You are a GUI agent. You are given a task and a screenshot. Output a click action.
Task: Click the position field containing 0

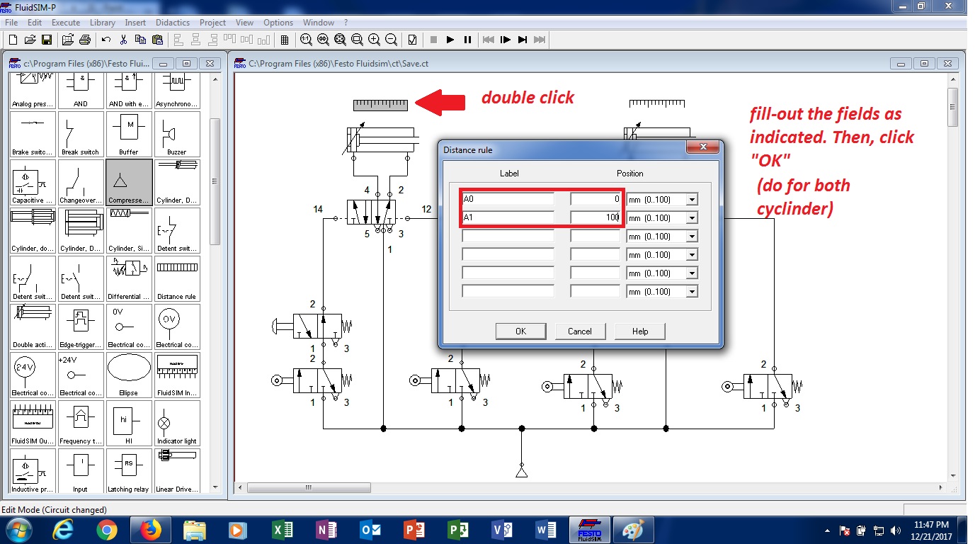point(596,200)
